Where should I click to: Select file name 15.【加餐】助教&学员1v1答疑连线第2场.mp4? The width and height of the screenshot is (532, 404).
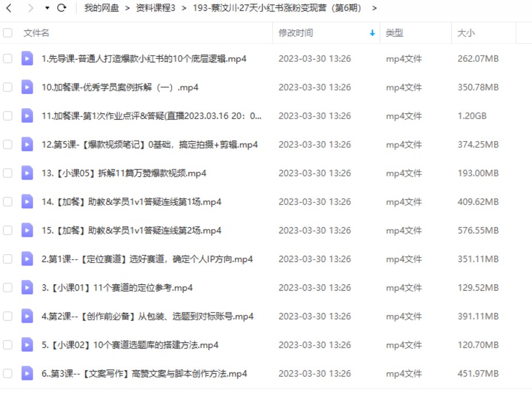[131, 231]
